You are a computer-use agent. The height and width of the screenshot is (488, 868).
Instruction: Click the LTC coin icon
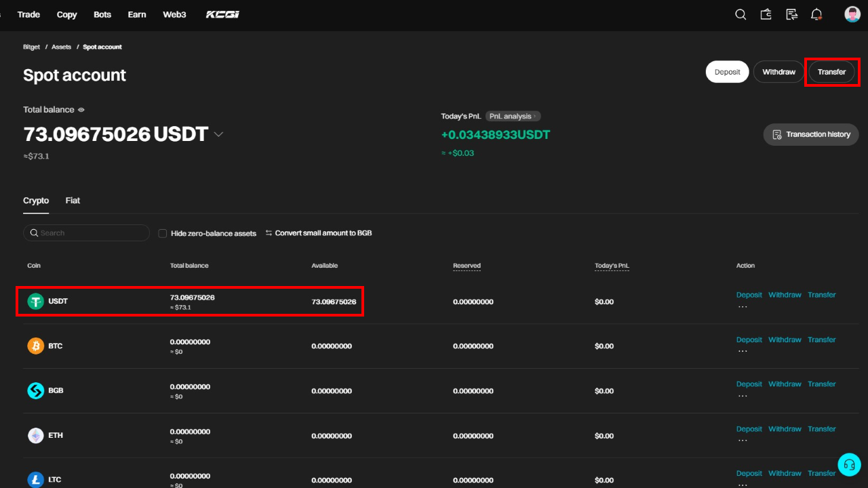click(35, 480)
